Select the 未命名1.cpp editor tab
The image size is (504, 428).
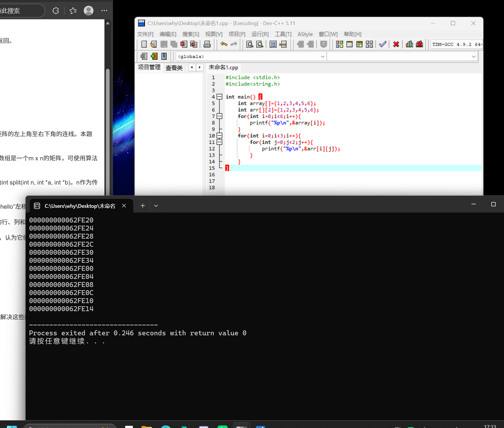tap(223, 67)
